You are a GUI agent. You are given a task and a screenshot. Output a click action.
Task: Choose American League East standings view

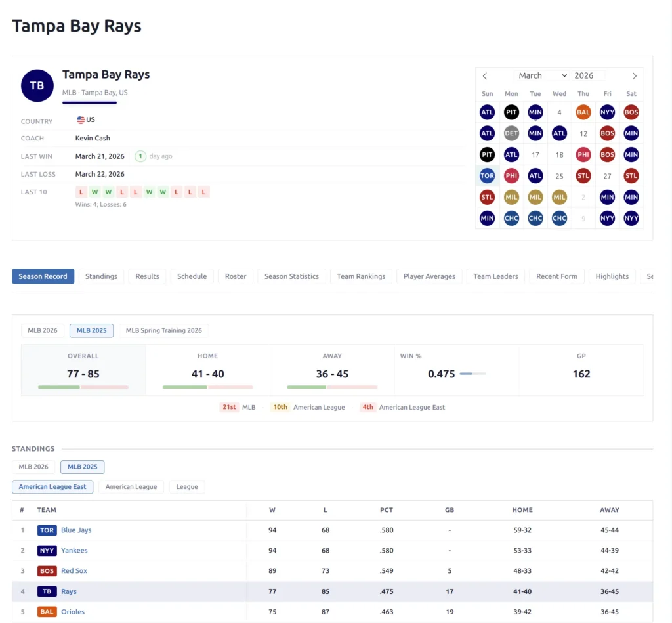(52, 487)
